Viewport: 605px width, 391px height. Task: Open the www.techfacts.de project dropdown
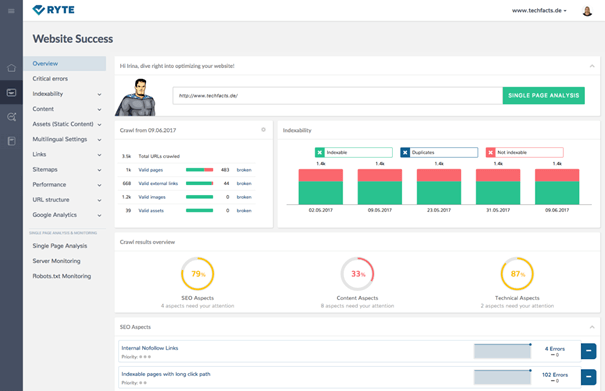[x=539, y=11]
